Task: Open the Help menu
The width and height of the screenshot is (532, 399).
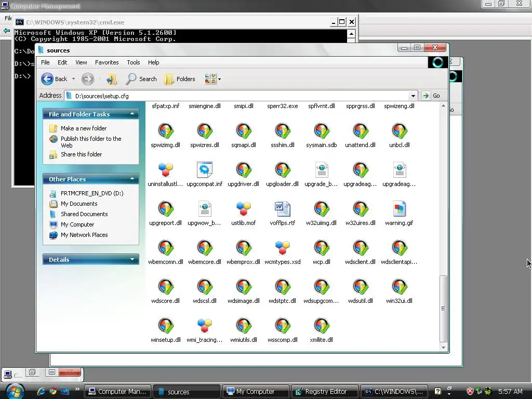Action: coord(153,62)
